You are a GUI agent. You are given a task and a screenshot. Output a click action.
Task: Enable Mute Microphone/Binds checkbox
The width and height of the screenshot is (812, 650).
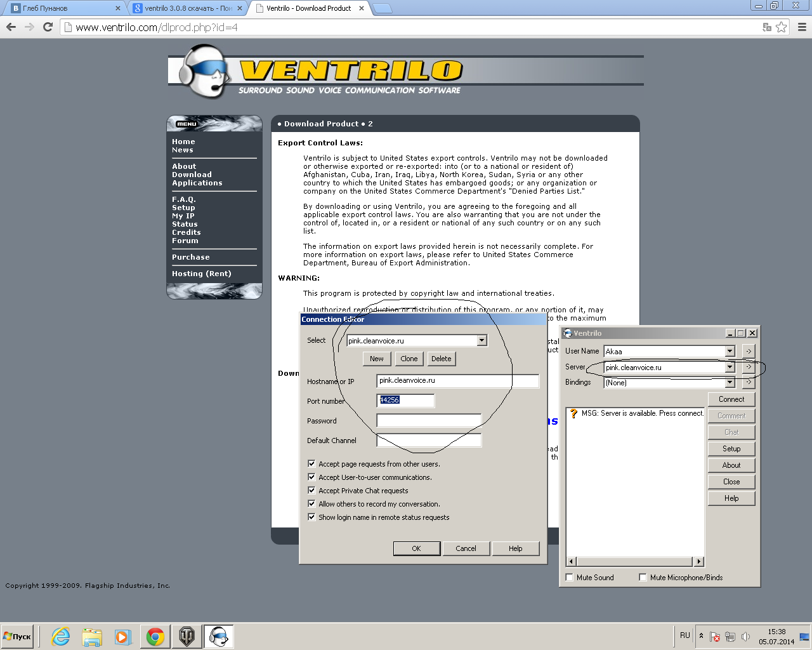(643, 577)
